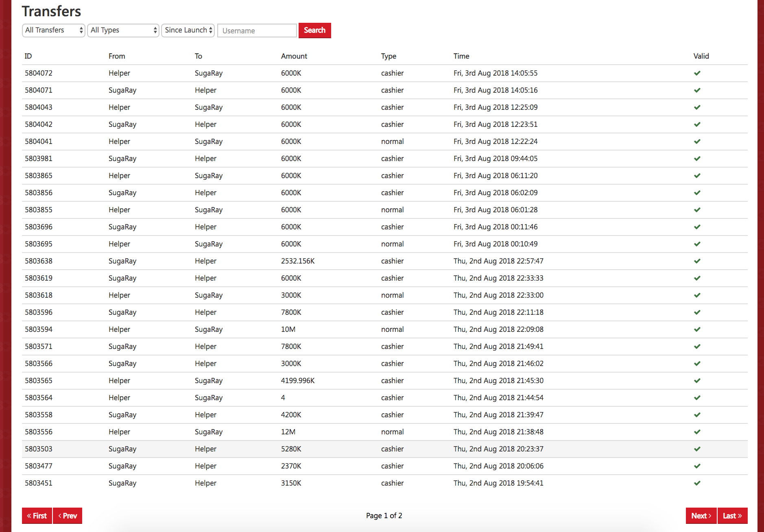Click the Amount column header

[x=294, y=56]
